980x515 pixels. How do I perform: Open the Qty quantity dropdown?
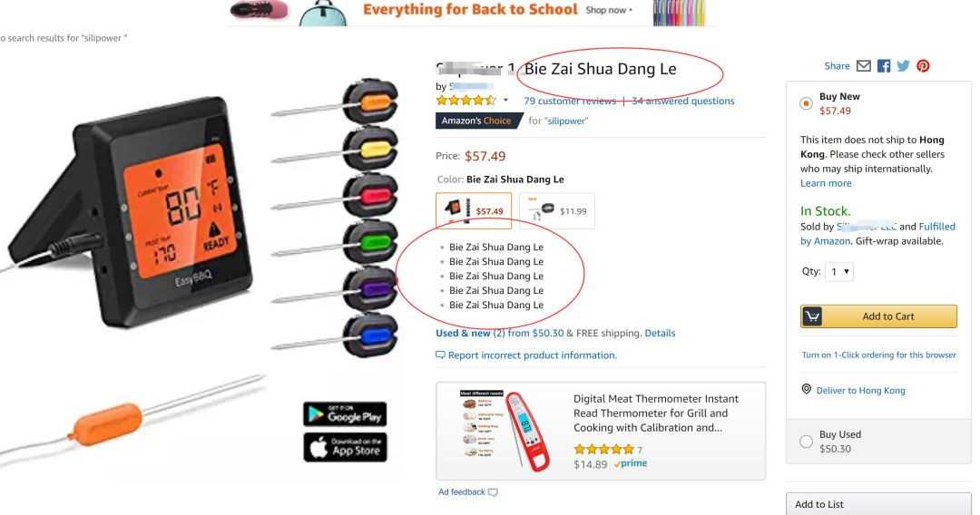[838, 271]
